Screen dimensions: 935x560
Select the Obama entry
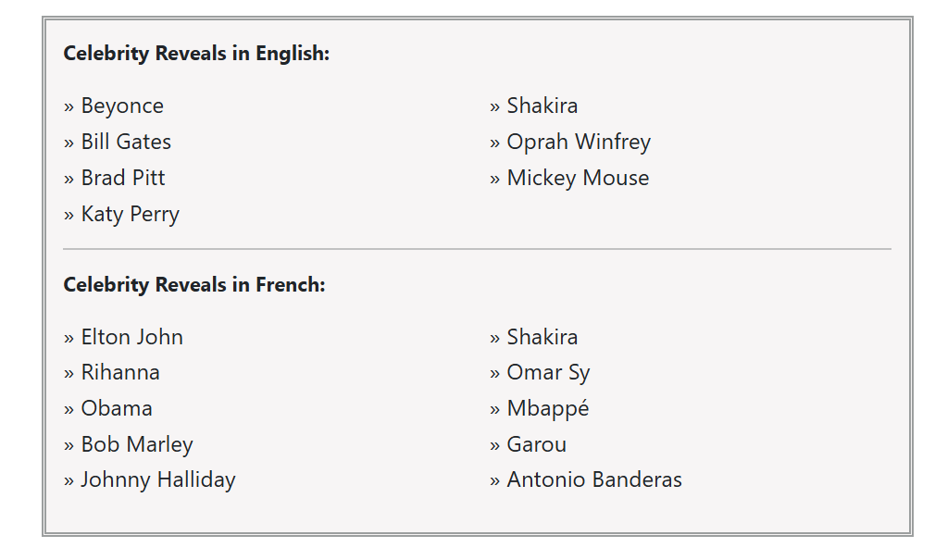pos(117,408)
